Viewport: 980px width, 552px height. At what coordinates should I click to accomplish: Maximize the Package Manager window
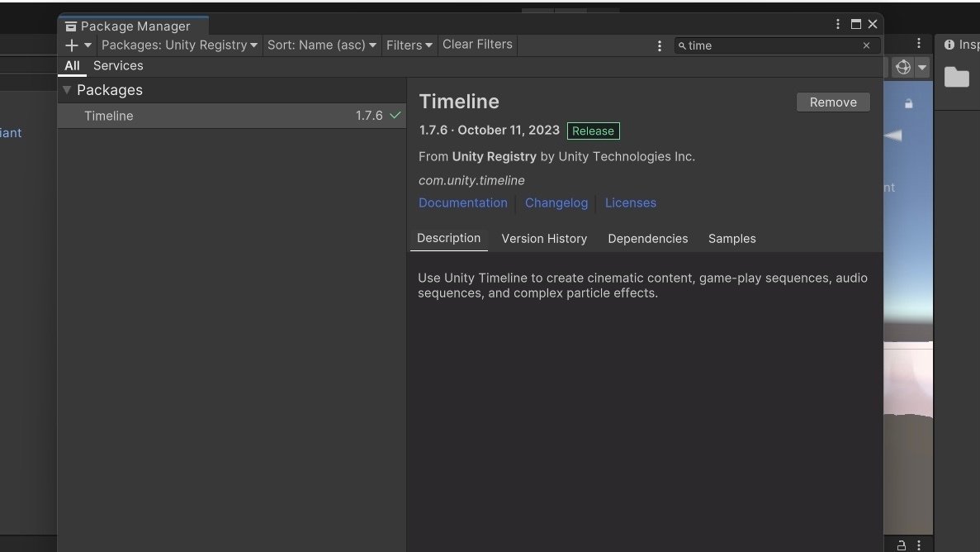[x=856, y=24]
